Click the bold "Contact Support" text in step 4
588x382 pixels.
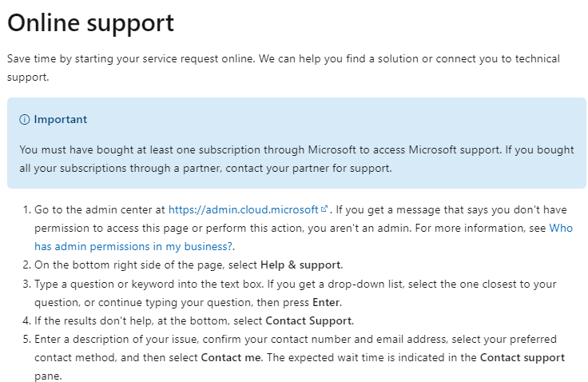(308, 320)
